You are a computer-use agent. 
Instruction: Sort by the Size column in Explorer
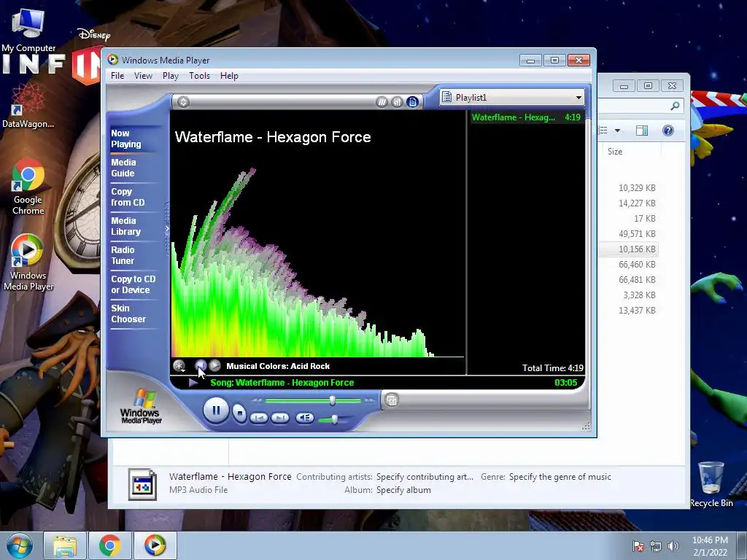tap(631, 152)
